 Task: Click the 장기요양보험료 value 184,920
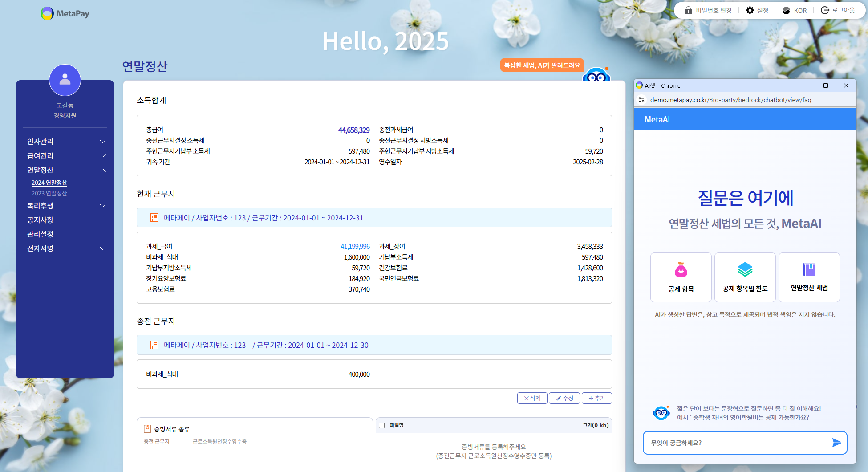click(359, 279)
